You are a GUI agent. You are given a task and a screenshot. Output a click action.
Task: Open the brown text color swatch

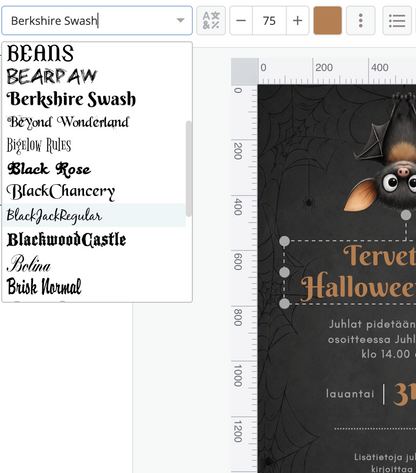[x=328, y=20]
